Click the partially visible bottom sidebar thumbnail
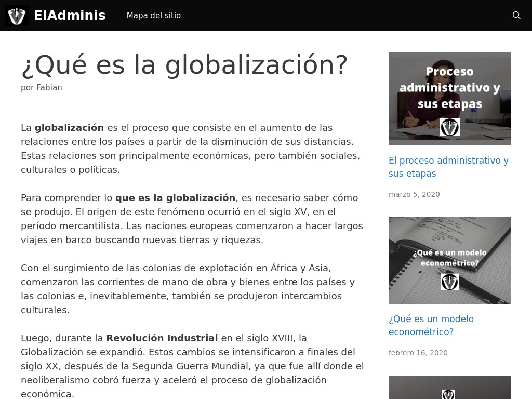Image resolution: width=532 pixels, height=399 pixels. coord(449,387)
